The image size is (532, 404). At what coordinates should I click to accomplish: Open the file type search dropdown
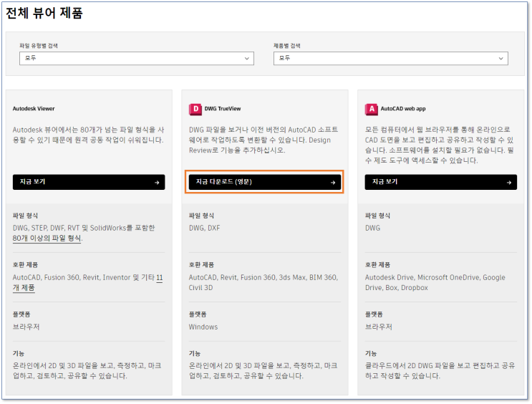(x=136, y=59)
